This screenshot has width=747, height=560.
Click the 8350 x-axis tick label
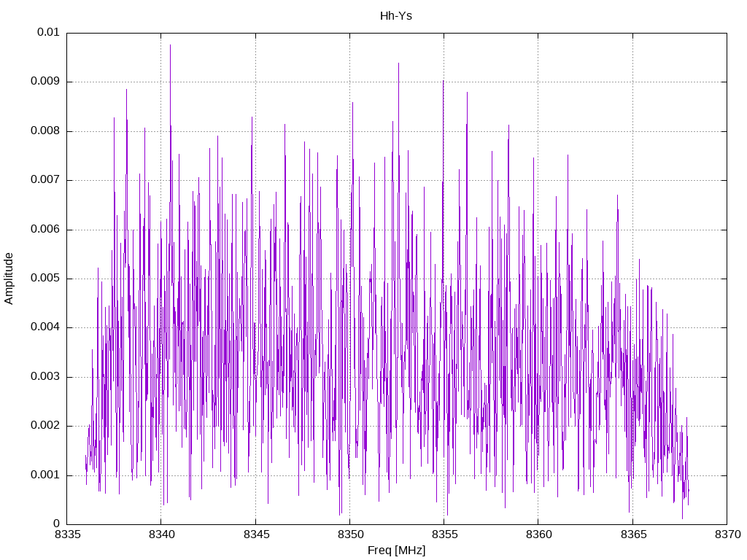[x=350, y=534]
